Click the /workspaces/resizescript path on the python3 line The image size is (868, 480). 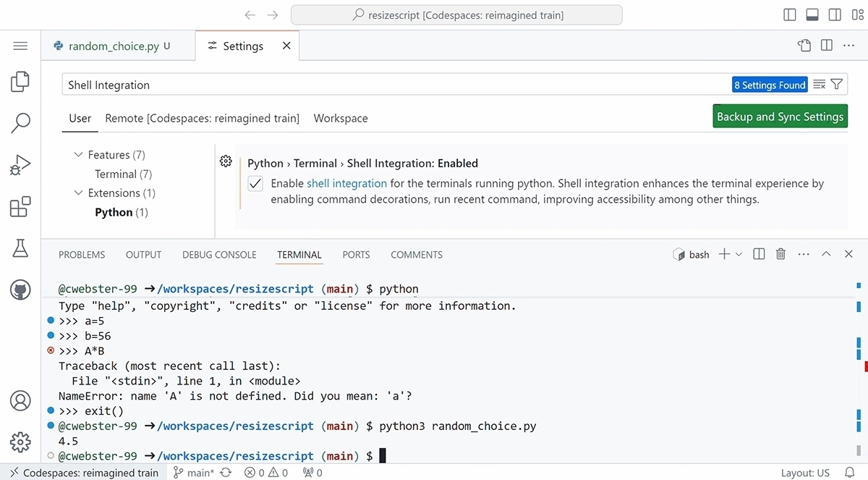236,426
